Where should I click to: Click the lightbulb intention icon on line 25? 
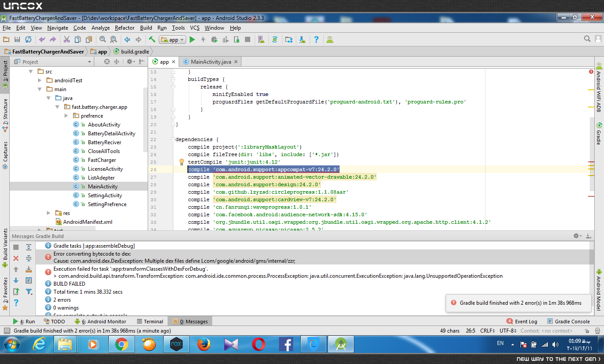pos(181,162)
